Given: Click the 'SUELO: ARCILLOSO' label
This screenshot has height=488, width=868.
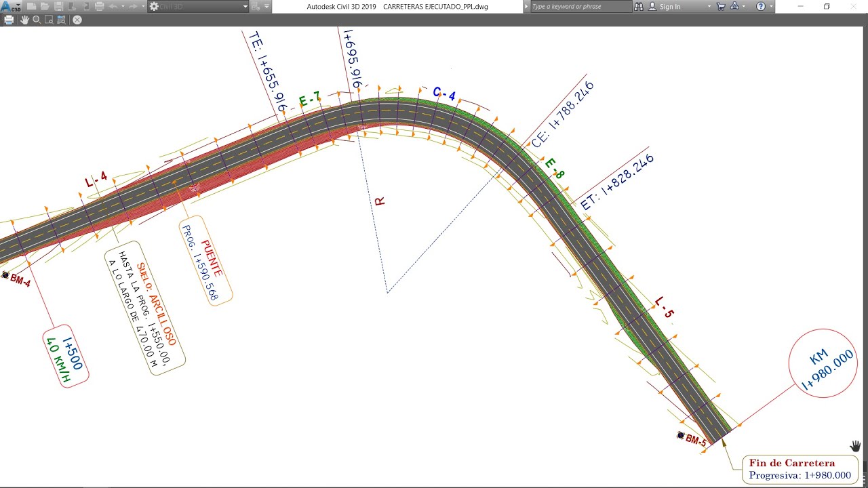Looking at the screenshot, I should [x=156, y=304].
